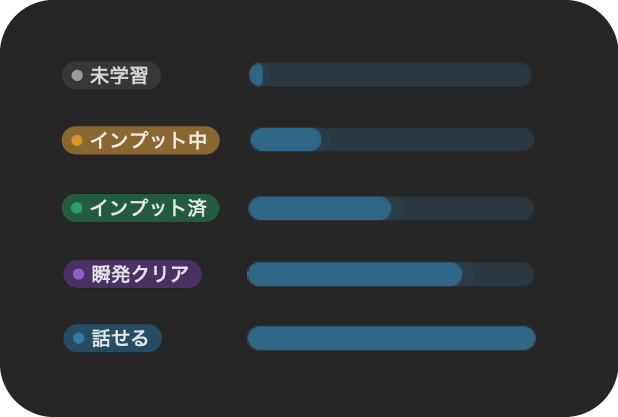Pick the 瞬発クリア status label text
Screen dimensions: 618x417
[140, 274]
